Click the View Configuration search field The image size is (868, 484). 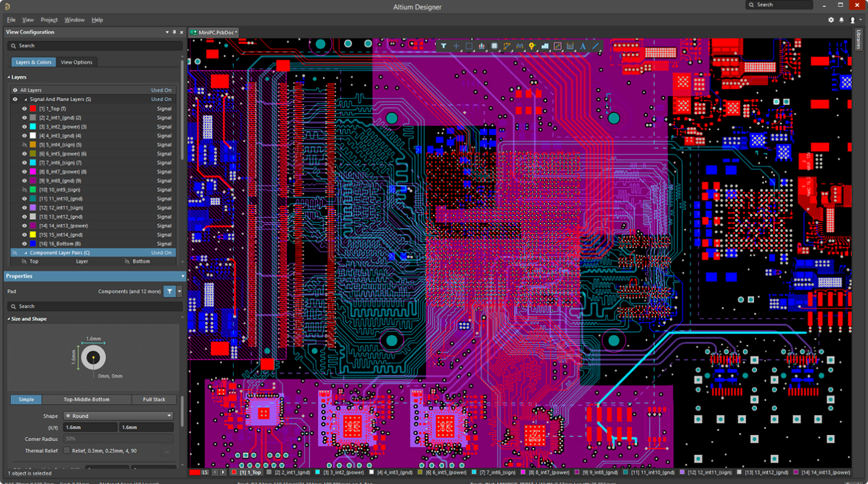[x=95, y=46]
